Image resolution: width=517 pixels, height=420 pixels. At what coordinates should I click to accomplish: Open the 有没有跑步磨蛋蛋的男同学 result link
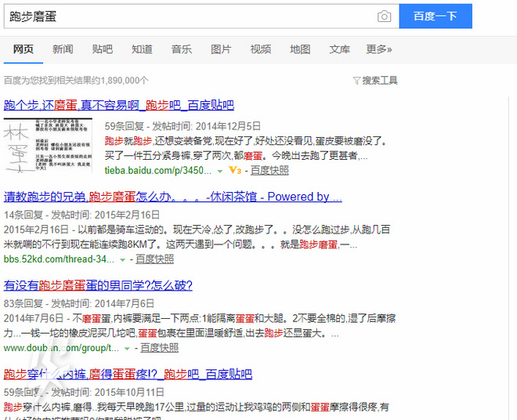[98, 285]
